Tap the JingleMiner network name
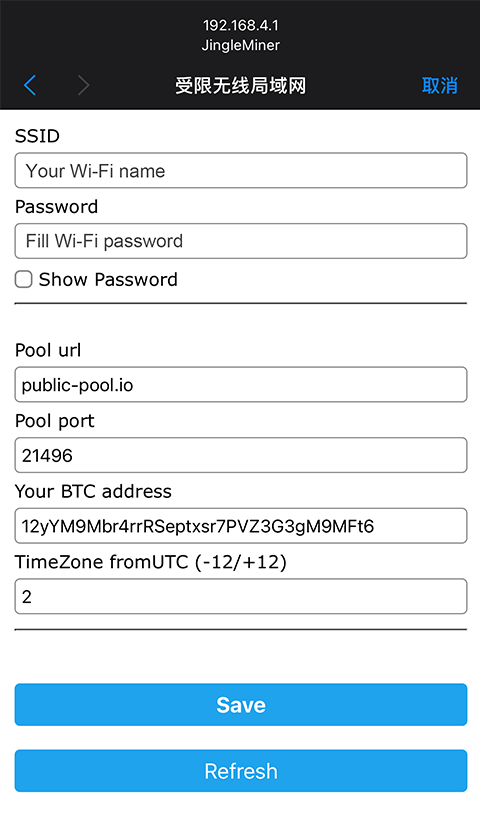The height and width of the screenshot is (838, 480). click(241, 45)
